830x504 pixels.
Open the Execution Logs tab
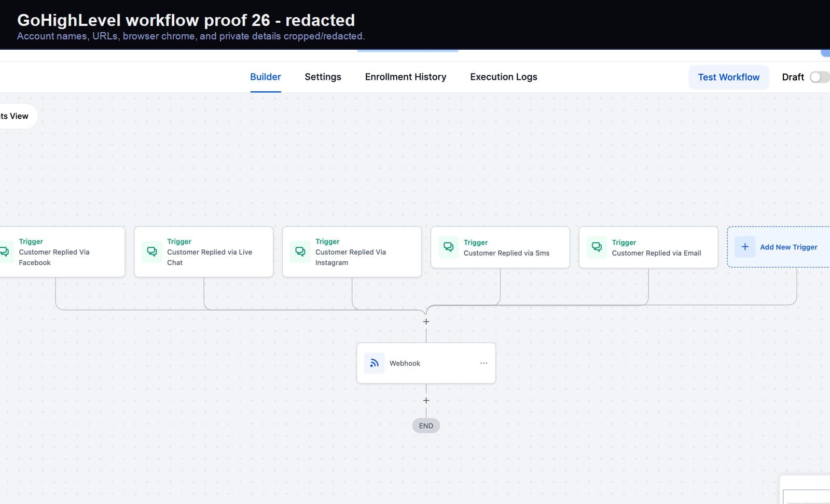(x=503, y=77)
